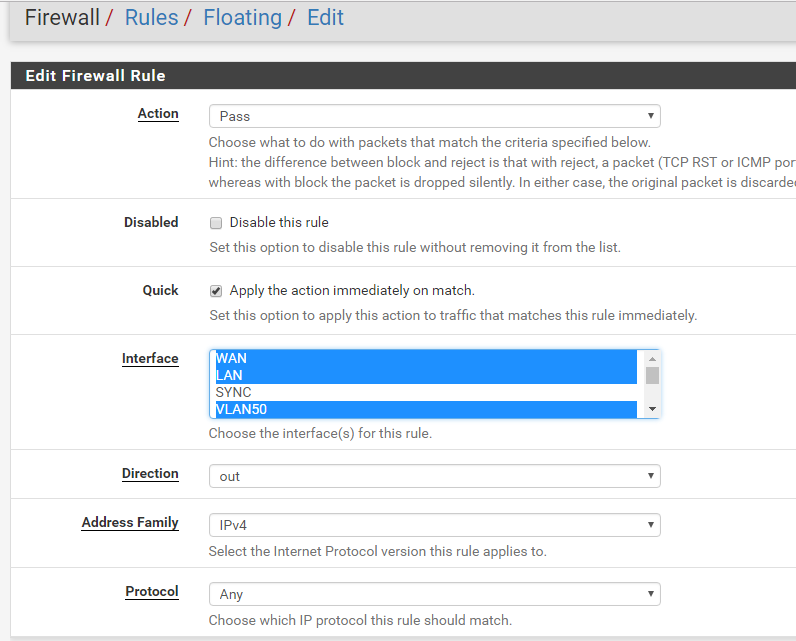Expand the Direction dropdown showing out
Image resolution: width=796 pixels, height=641 pixels.
(x=434, y=476)
